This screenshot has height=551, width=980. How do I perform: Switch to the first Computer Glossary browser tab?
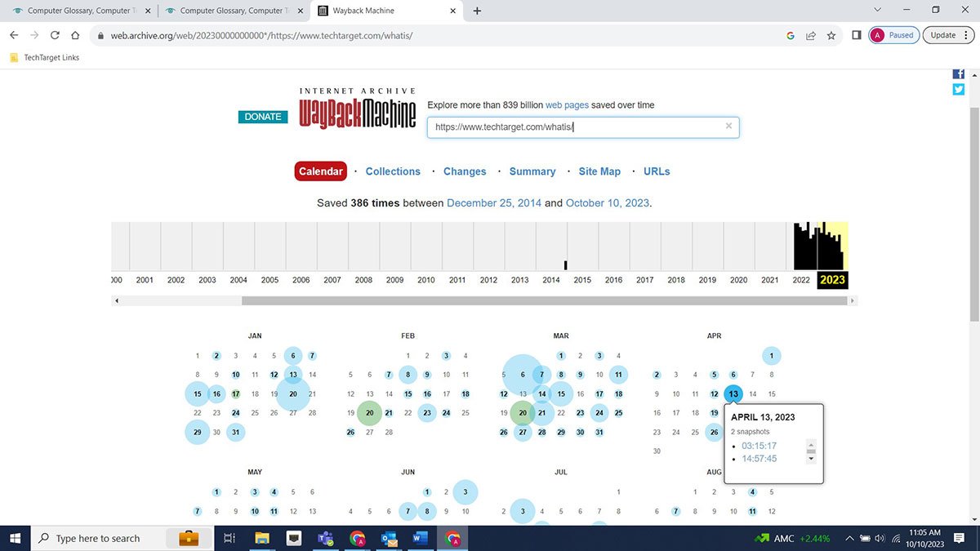pos(78,10)
